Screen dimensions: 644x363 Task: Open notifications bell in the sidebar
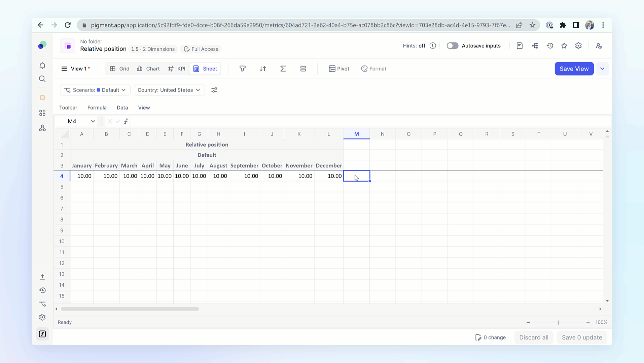pyautogui.click(x=42, y=66)
